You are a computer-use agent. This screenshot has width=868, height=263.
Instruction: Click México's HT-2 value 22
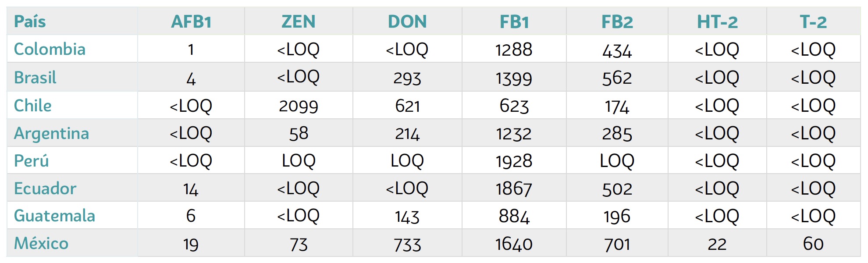pyautogui.click(x=717, y=244)
